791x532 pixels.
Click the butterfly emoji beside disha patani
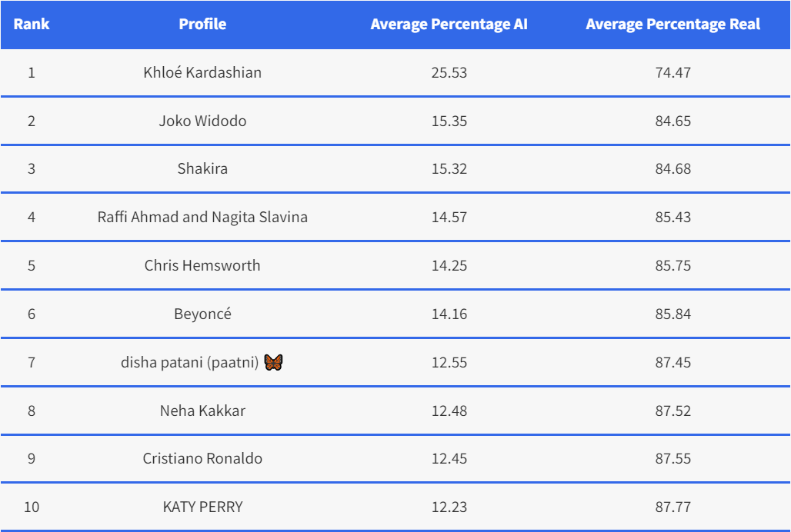[x=273, y=362]
